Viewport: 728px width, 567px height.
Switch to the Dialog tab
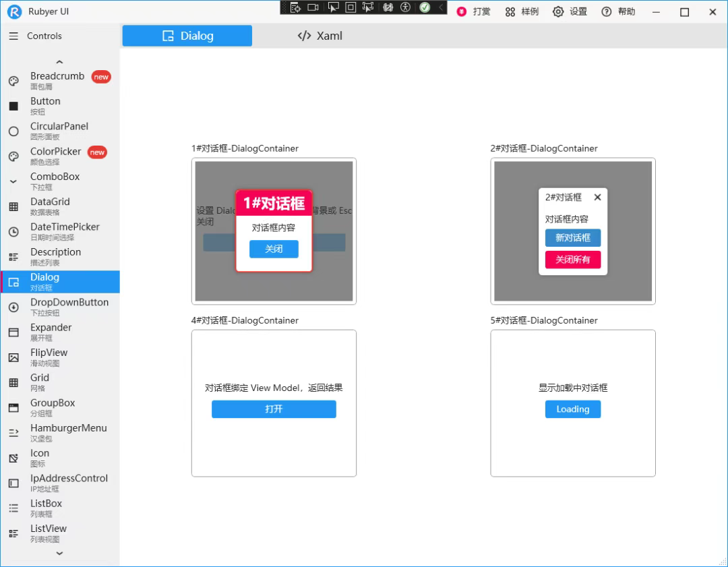click(x=187, y=36)
